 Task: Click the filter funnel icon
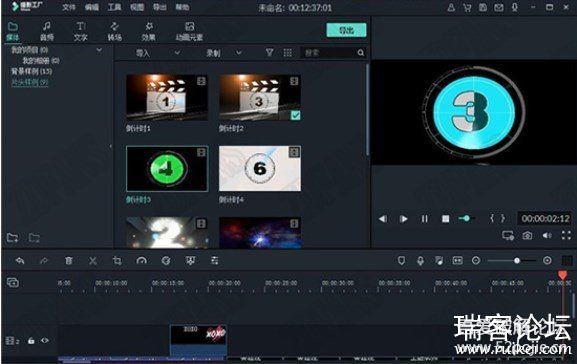(269, 53)
